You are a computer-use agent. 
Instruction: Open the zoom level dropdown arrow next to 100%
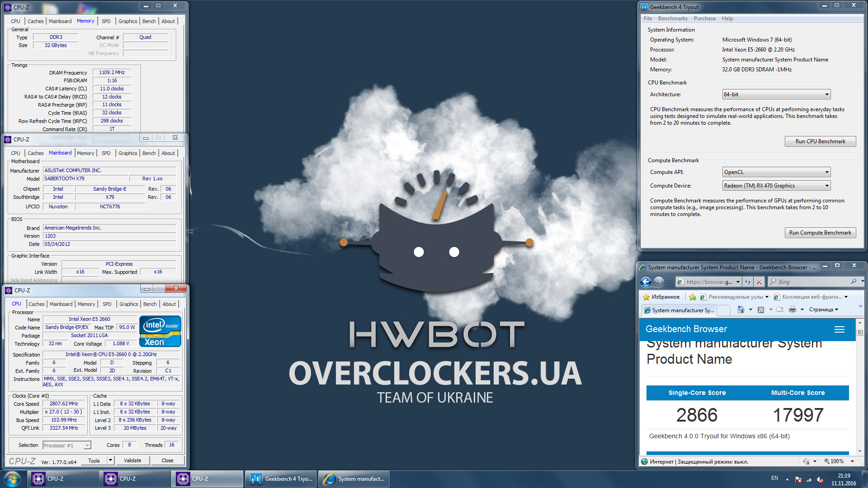point(852,461)
